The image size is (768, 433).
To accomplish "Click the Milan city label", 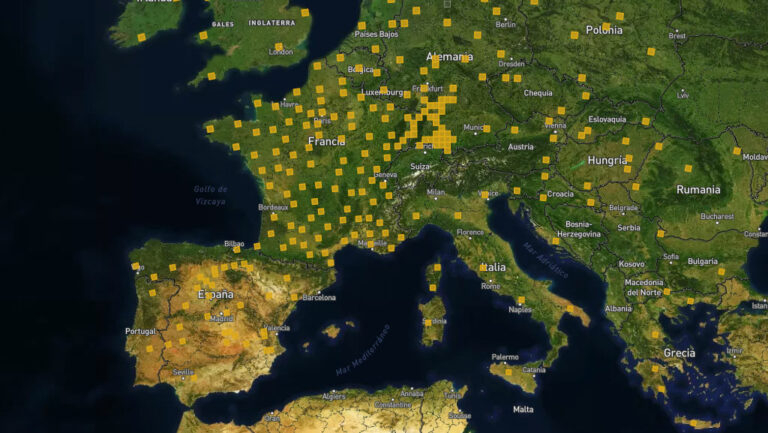I will click(x=435, y=192).
